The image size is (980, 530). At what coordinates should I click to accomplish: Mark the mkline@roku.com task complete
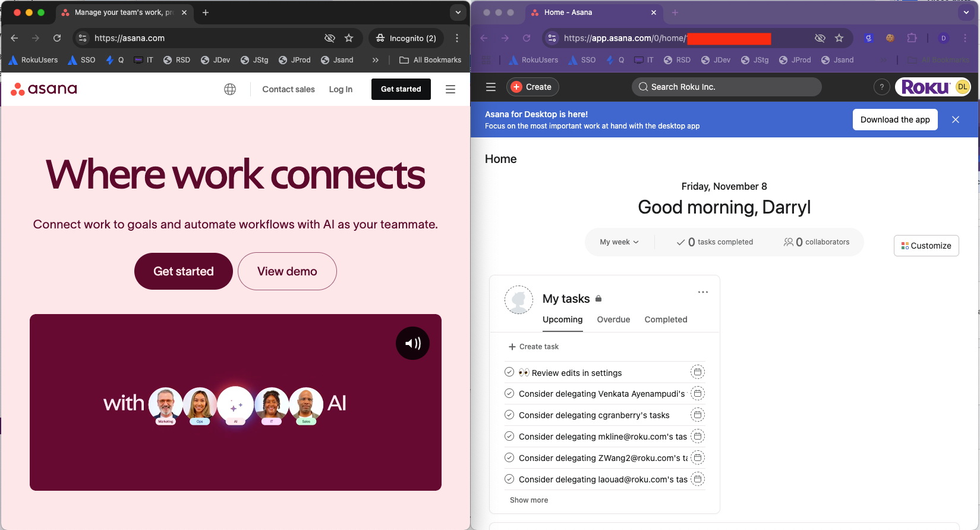509,436
